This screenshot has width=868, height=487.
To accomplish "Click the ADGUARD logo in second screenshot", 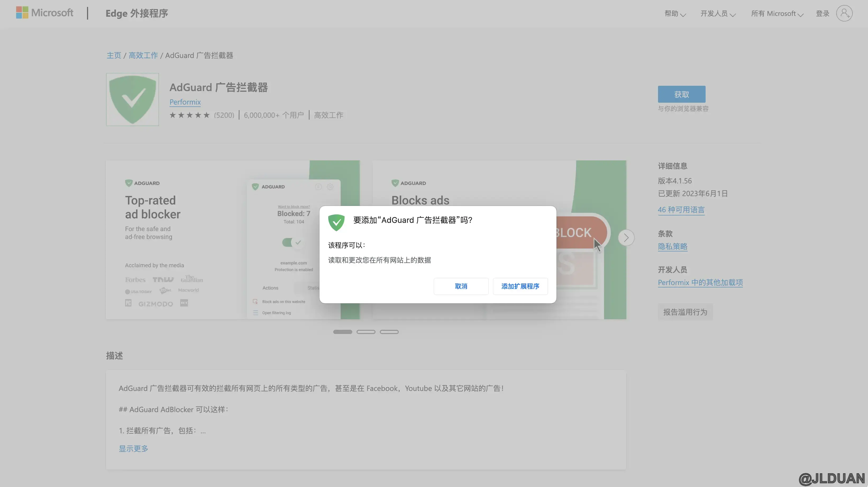I will tap(408, 183).
